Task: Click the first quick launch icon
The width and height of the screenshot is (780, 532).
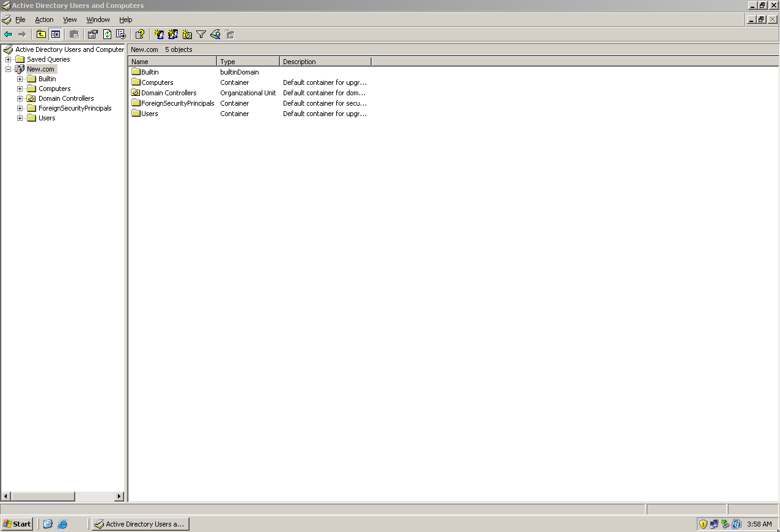Action: pyautogui.click(x=48, y=524)
